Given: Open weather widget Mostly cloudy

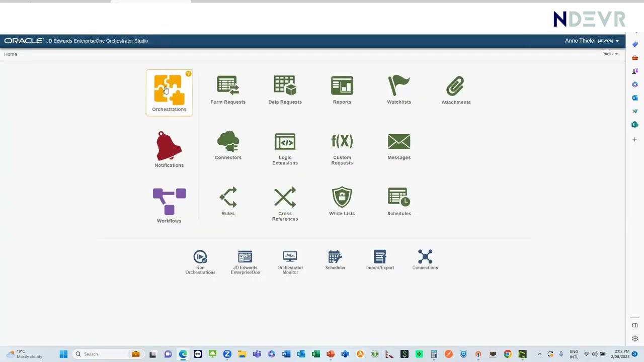Looking at the screenshot, I should (x=24, y=354).
